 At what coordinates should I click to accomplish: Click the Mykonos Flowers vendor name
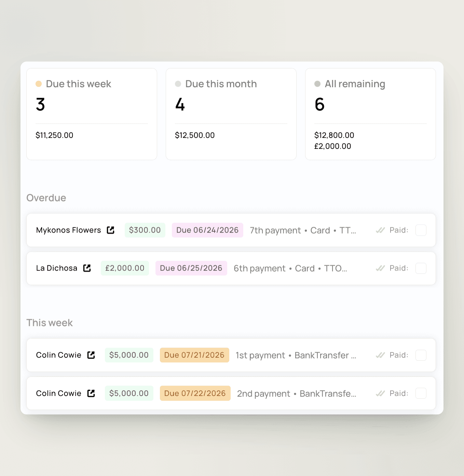click(69, 230)
